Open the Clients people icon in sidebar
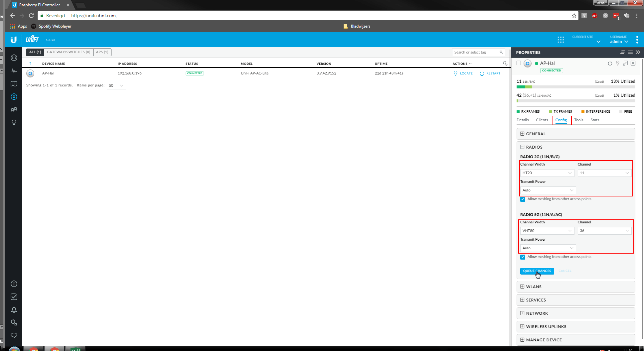This screenshot has height=351, width=644. tap(14, 110)
